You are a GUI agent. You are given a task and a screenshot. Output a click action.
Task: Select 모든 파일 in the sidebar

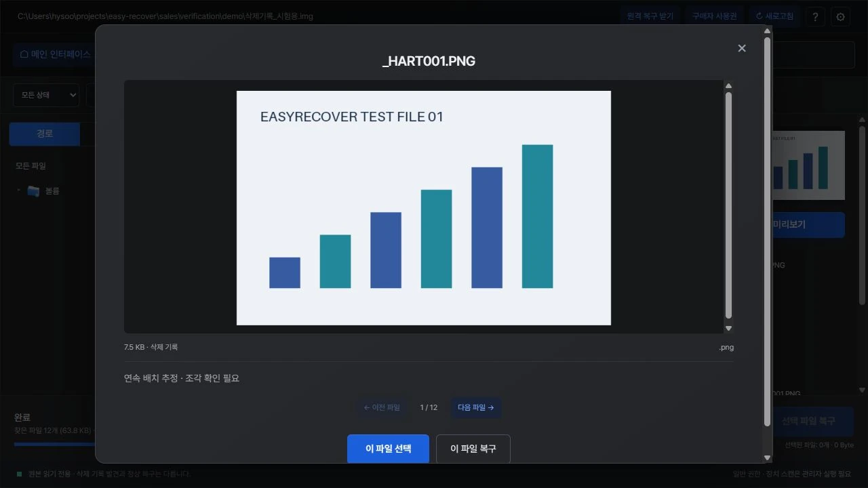[31, 165]
